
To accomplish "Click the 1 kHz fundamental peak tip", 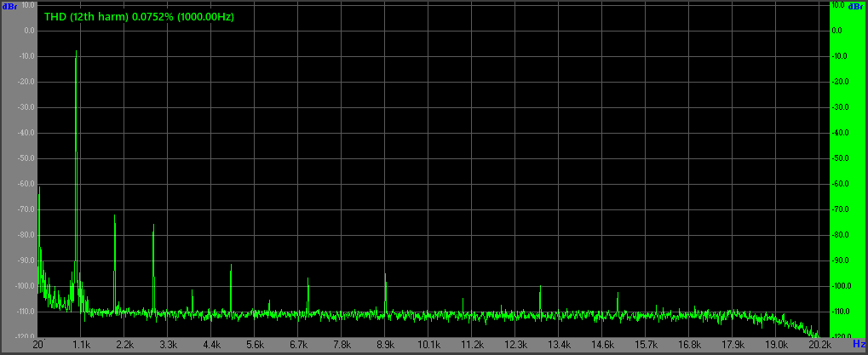I will [x=77, y=51].
